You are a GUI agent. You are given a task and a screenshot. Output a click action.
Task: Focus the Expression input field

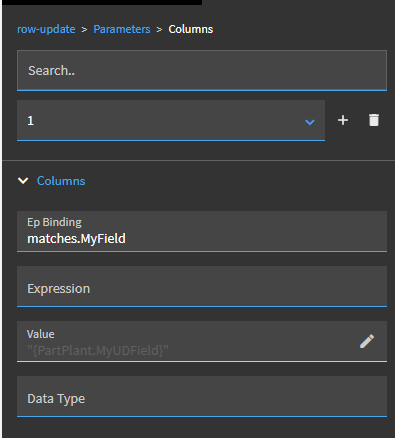tap(202, 286)
